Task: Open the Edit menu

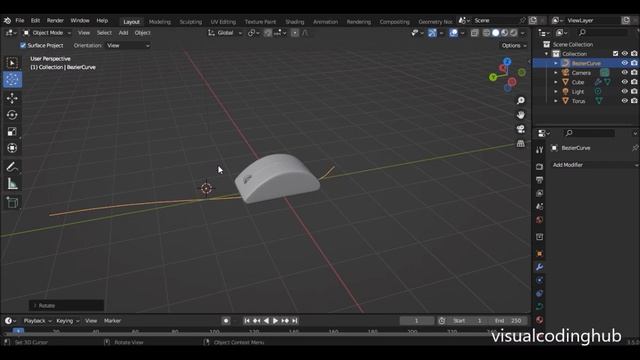Action: click(x=36, y=20)
